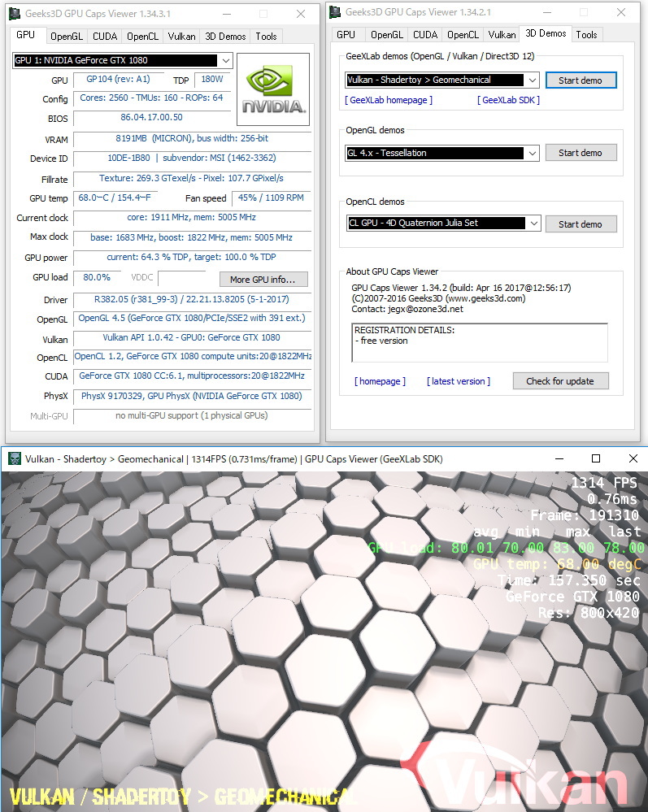This screenshot has width=648, height=812.
Task: Click the fan speed 45% / 1109 RPM field
Action: (271, 198)
